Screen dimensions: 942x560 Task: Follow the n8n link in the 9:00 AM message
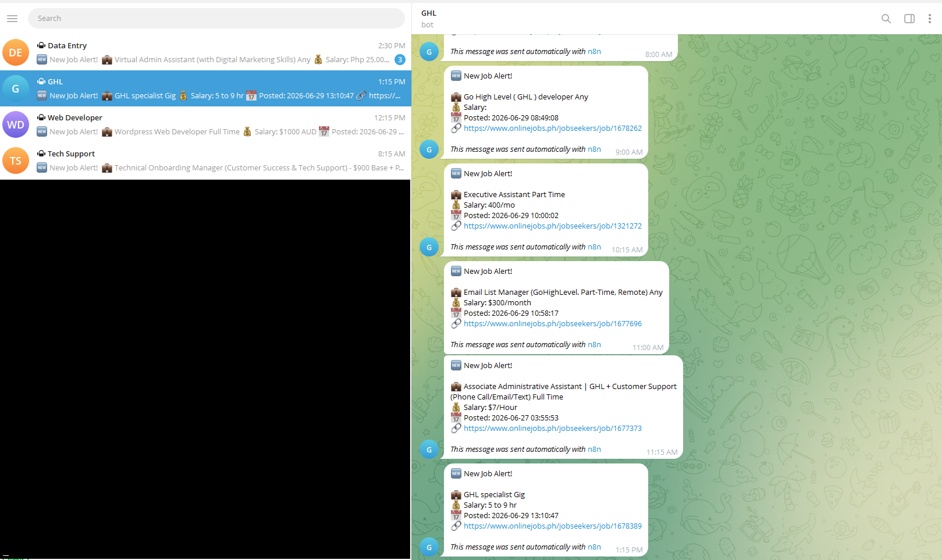(594, 149)
